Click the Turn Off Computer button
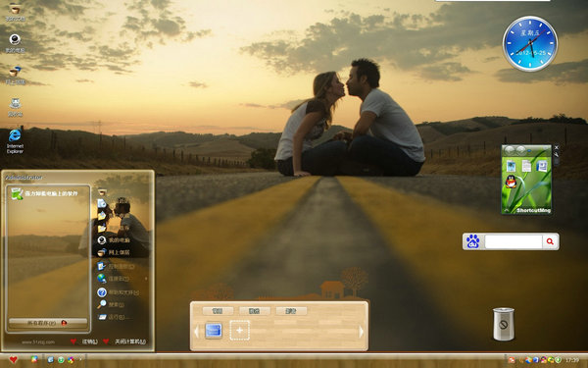 (x=124, y=342)
